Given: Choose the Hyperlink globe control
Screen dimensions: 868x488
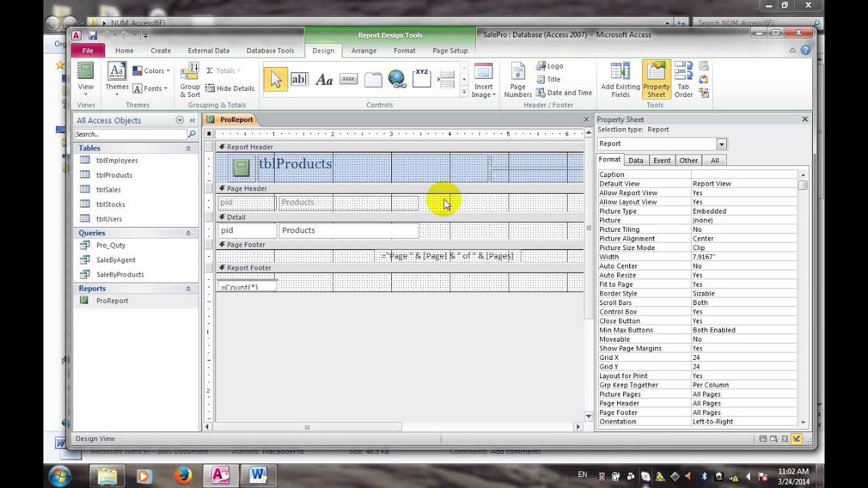Looking at the screenshot, I should click(x=397, y=79).
